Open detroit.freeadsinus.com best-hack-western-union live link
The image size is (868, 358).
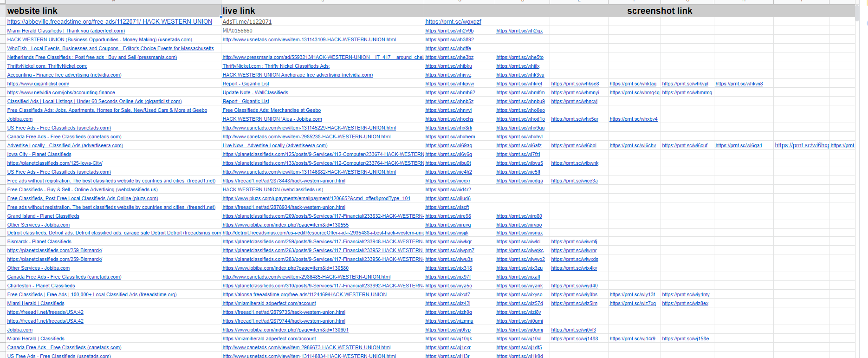pos(323,233)
